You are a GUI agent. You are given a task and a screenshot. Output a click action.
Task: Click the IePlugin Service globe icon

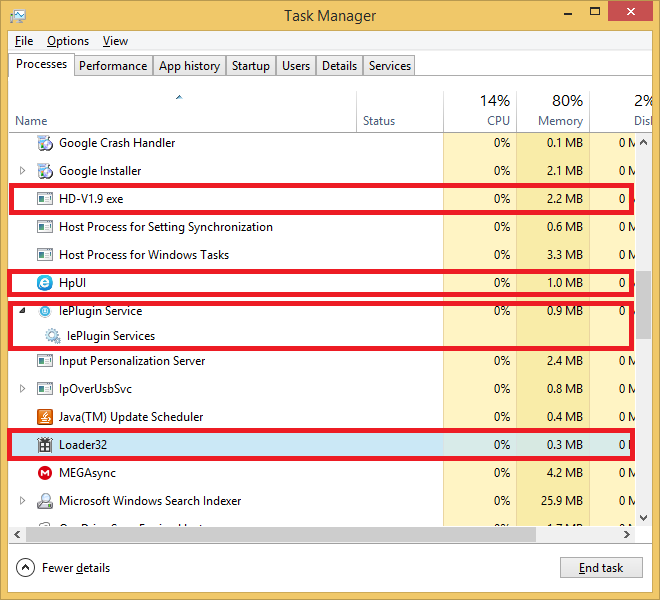(x=45, y=311)
